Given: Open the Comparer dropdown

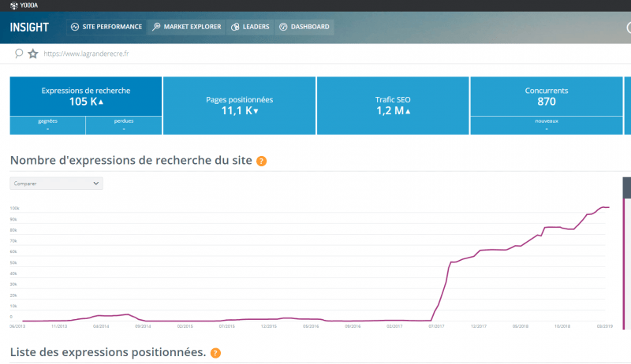Looking at the screenshot, I should [x=56, y=183].
